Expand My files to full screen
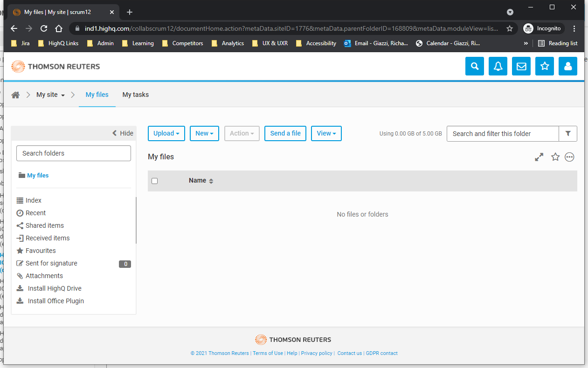This screenshot has height=368, width=588. tap(539, 157)
